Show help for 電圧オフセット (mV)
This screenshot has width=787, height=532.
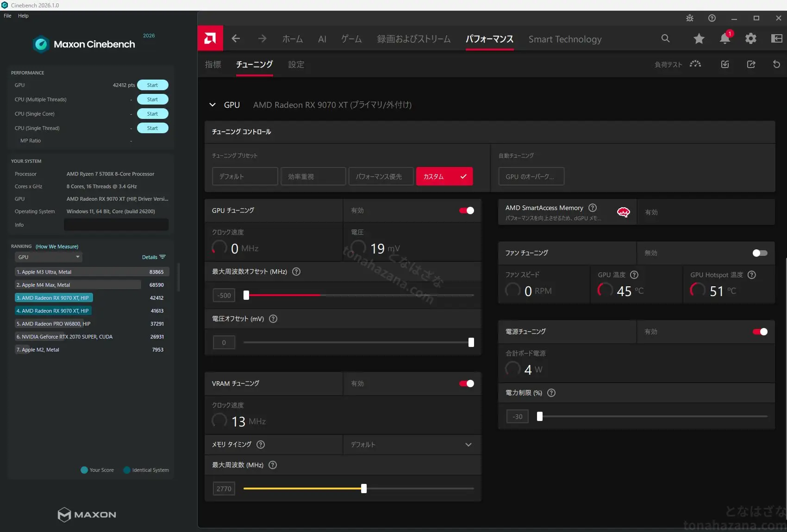point(273,319)
